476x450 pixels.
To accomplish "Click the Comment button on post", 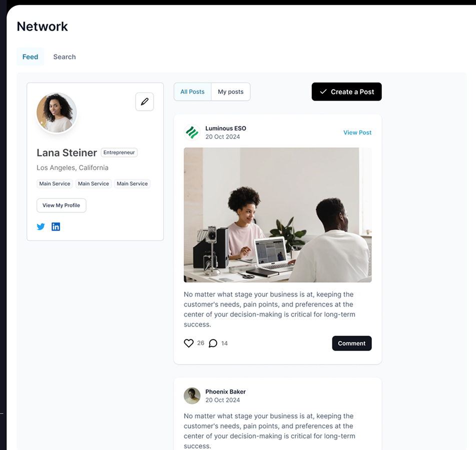I will 352,343.
